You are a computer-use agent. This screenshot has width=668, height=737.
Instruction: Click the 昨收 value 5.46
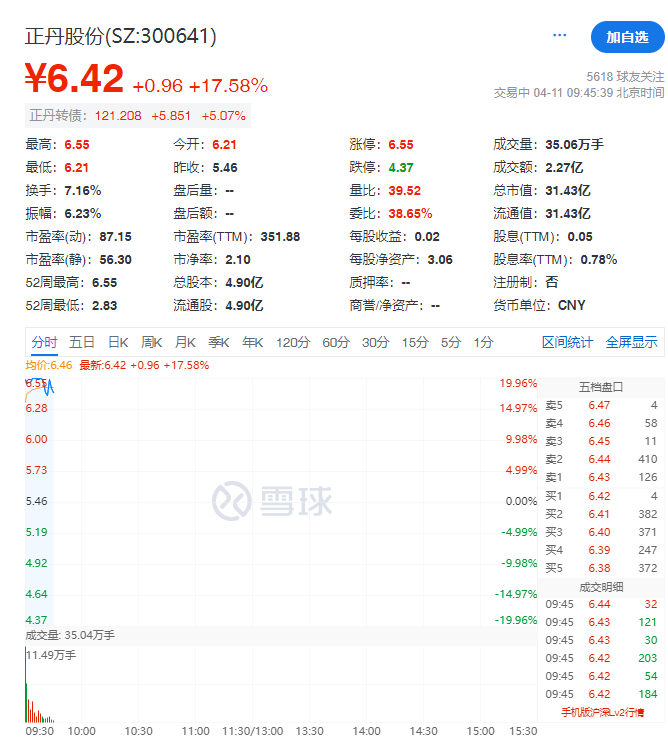click(x=225, y=167)
